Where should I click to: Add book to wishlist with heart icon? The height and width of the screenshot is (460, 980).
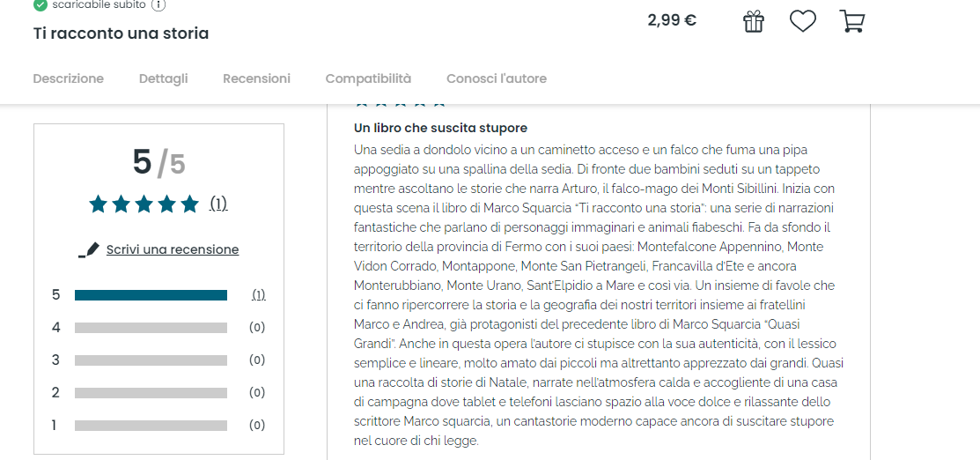(802, 21)
